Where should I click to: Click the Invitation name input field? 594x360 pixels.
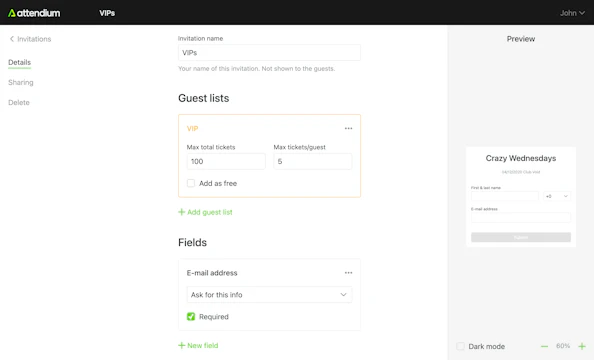point(269,53)
